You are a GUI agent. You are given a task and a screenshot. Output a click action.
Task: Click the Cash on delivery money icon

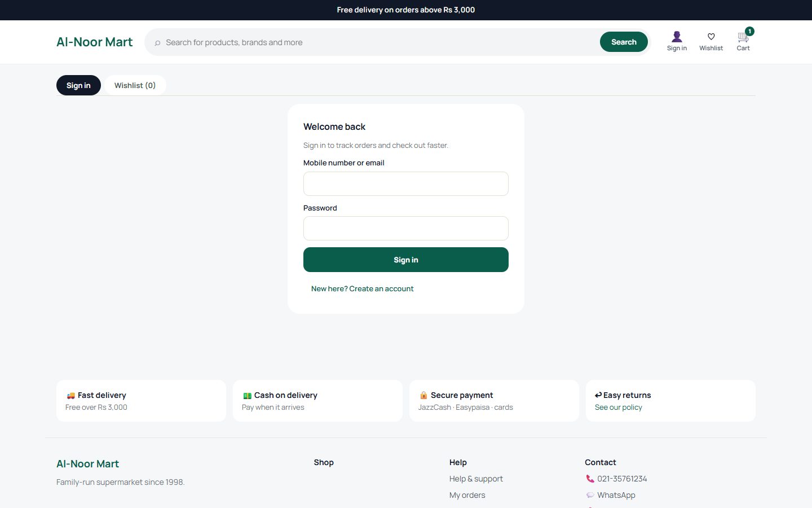pyautogui.click(x=247, y=396)
